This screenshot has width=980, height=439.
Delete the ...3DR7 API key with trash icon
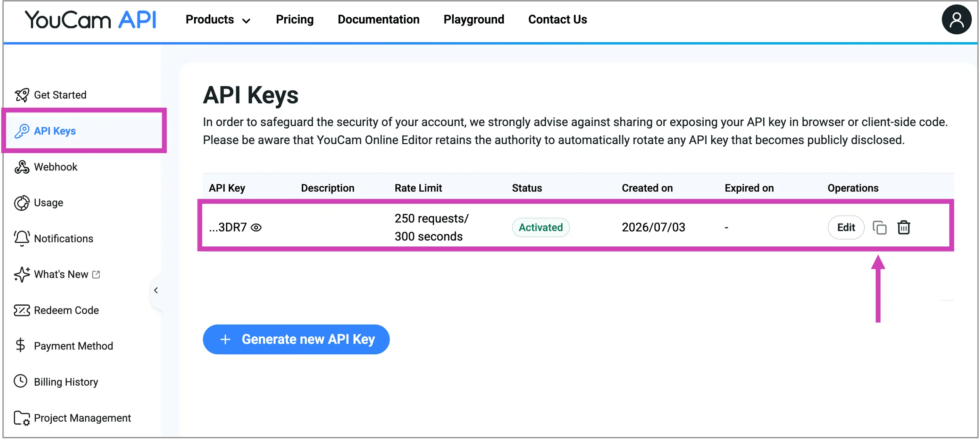(904, 228)
